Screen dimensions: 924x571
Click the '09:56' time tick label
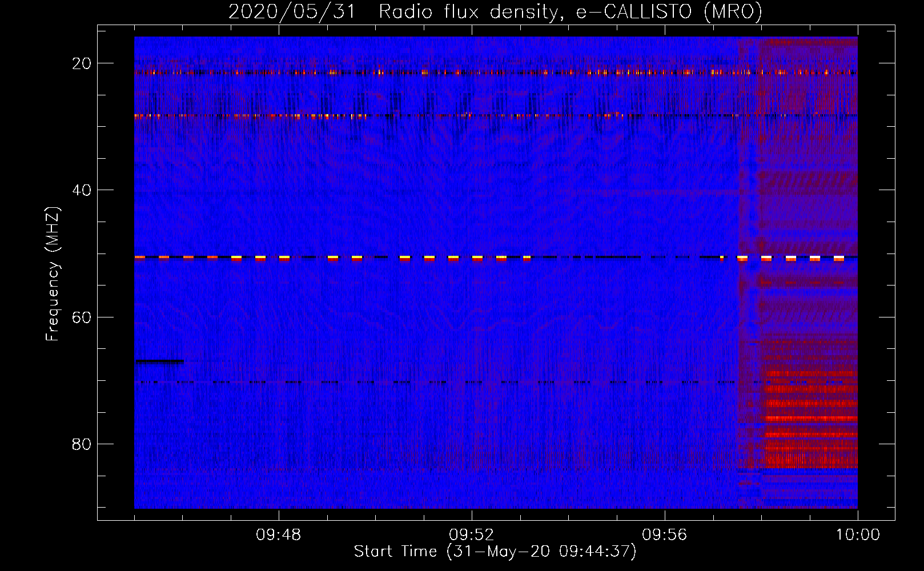point(665,535)
